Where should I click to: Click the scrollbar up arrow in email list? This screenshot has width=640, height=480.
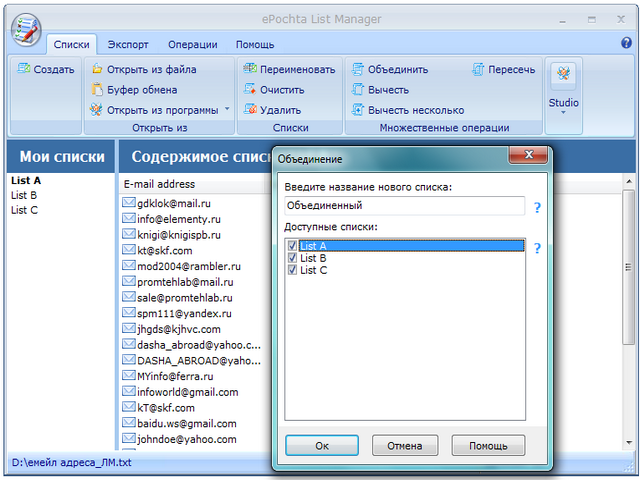[x=629, y=181]
